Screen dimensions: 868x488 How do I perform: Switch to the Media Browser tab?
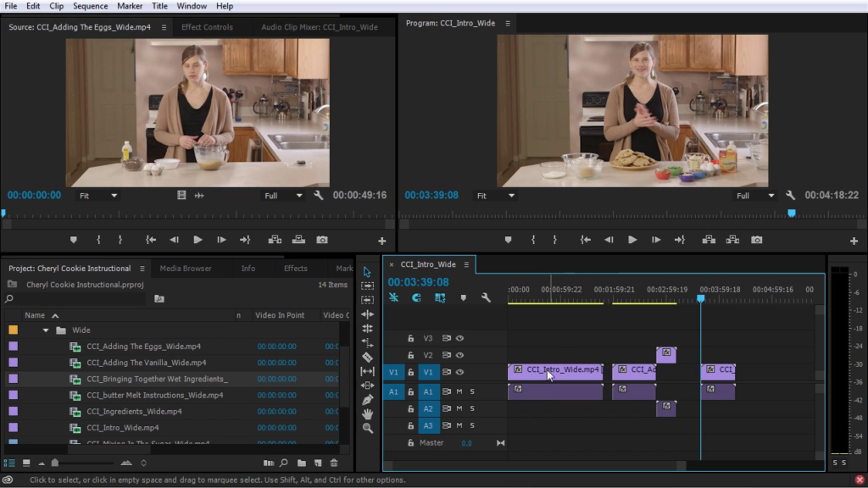coord(185,269)
